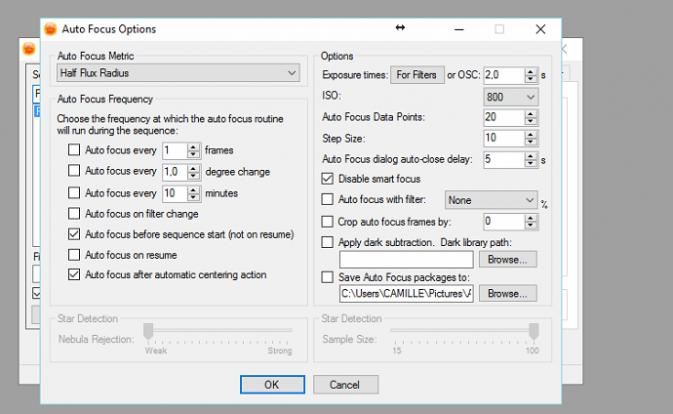Click the frames count spinner field
Screen dimensions: 673x414
175,151
